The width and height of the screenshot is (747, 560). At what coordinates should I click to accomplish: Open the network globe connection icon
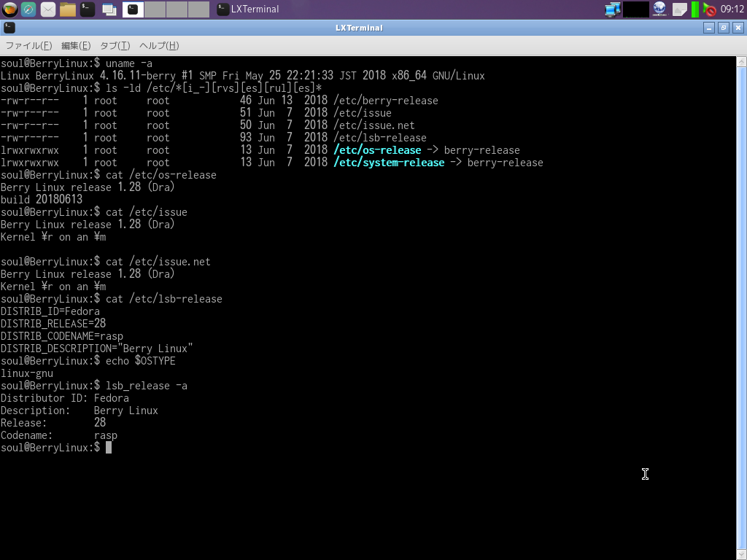click(659, 9)
